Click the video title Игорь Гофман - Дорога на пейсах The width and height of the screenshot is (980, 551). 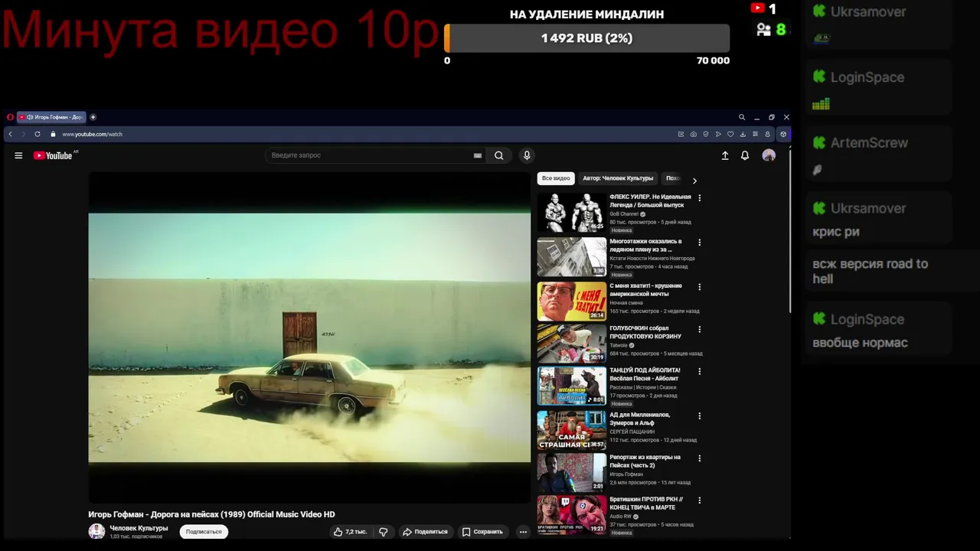tap(211, 514)
